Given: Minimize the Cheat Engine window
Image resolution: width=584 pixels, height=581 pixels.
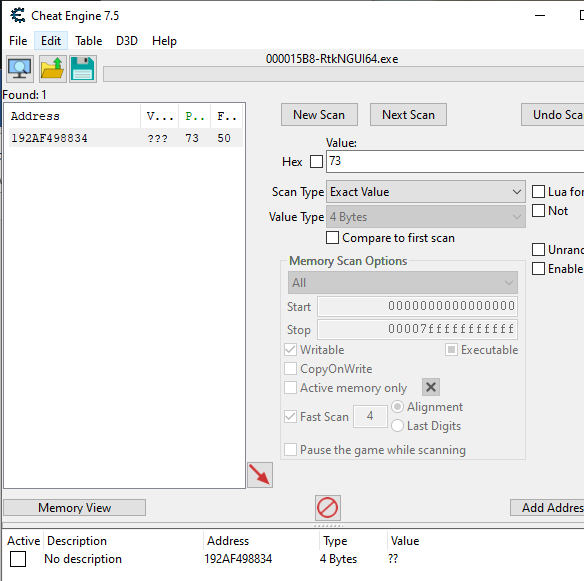Looking at the screenshot, I should (540, 15).
